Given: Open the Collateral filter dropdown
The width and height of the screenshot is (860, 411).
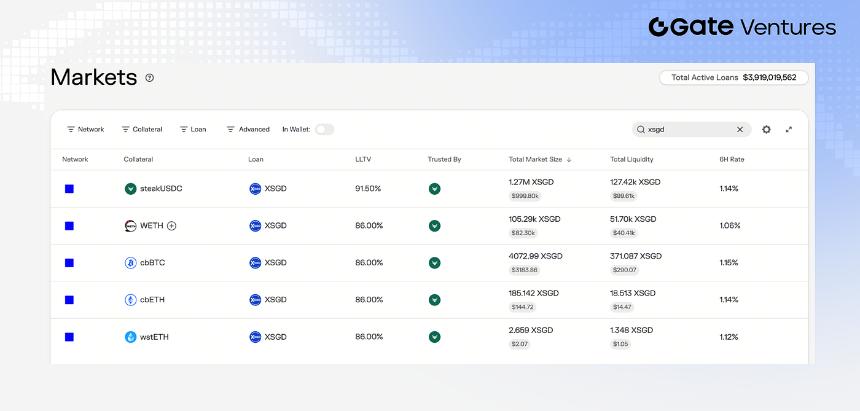Looking at the screenshot, I should [x=142, y=130].
